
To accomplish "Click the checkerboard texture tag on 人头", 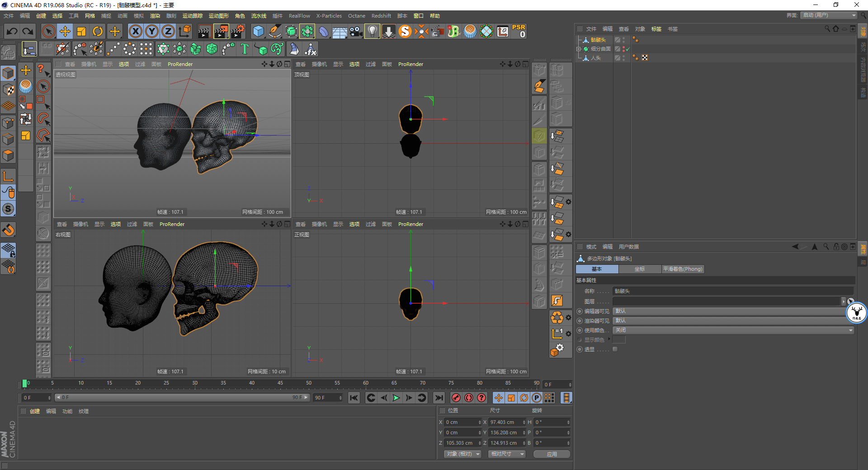I will (x=645, y=58).
